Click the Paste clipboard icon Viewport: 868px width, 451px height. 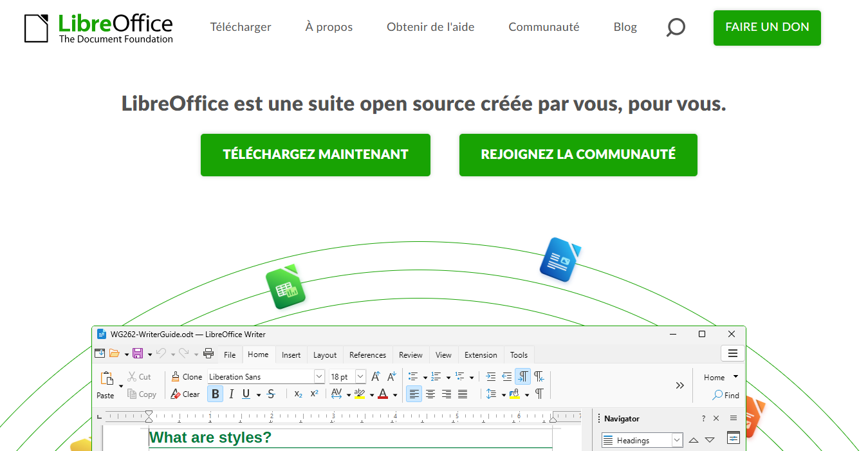(106, 379)
